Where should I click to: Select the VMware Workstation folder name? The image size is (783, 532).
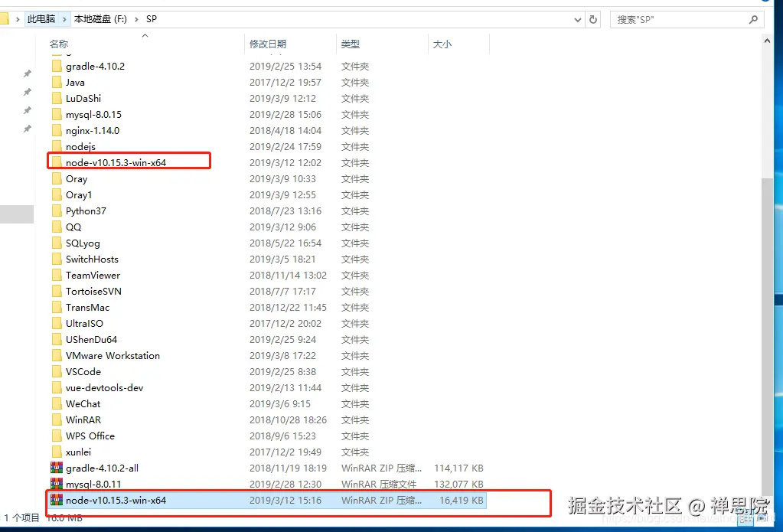pos(113,356)
